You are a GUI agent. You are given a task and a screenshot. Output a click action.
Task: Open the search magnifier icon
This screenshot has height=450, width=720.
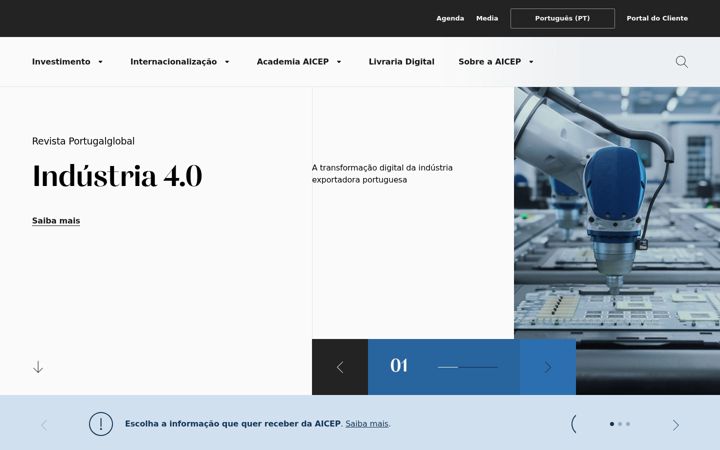coord(681,62)
